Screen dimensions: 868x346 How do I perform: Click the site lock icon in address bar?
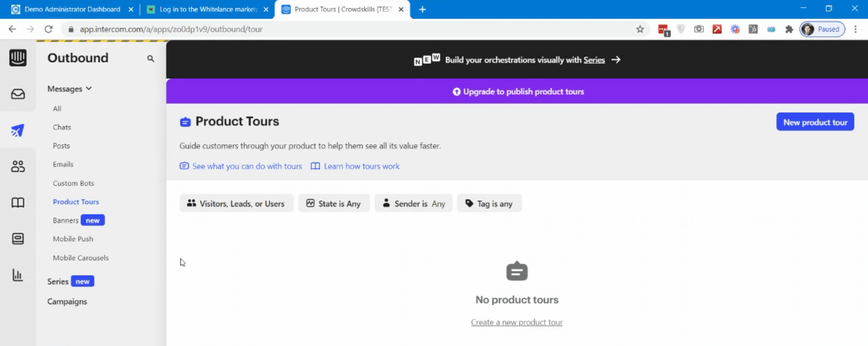[71, 29]
